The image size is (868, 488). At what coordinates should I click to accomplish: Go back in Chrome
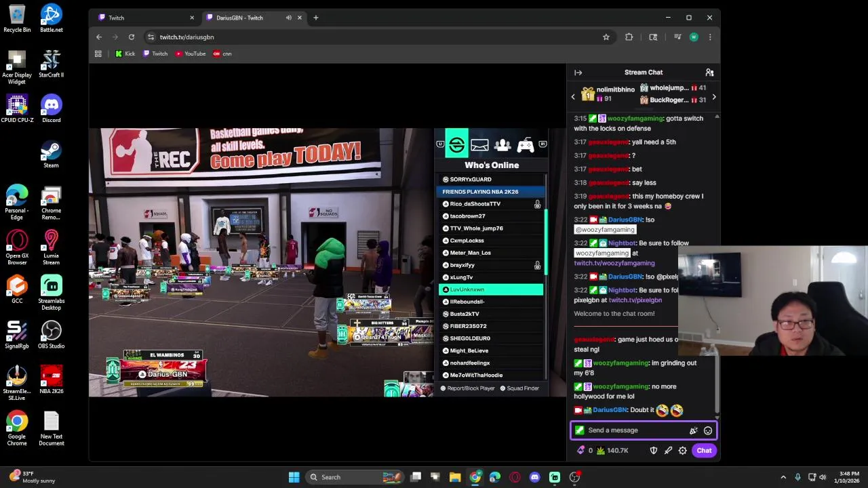tap(99, 37)
